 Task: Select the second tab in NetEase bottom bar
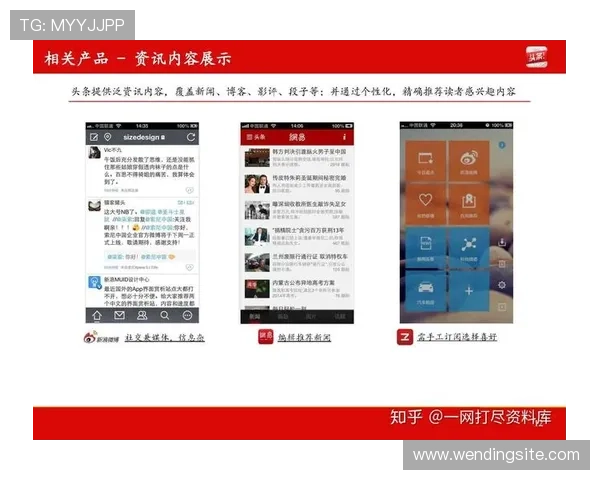coord(283,317)
